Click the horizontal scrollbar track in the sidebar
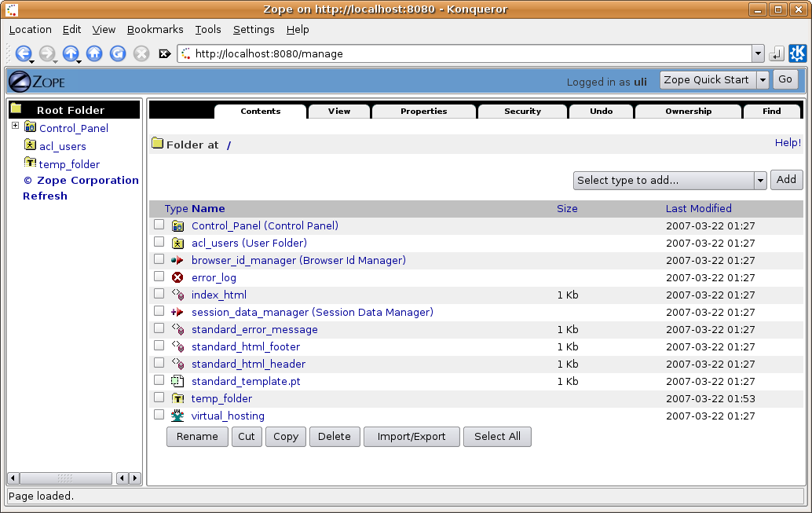Viewport: 812px width, 513px height. 65,478
